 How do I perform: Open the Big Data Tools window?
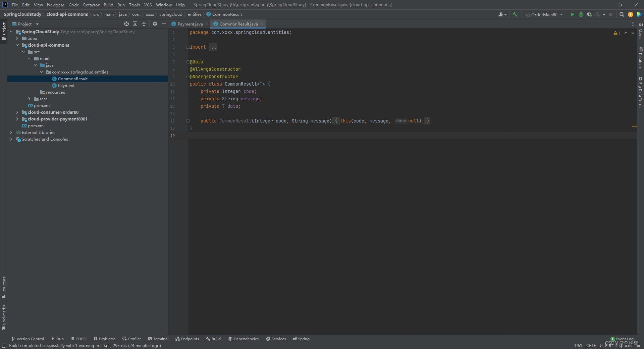pyautogui.click(x=640, y=92)
